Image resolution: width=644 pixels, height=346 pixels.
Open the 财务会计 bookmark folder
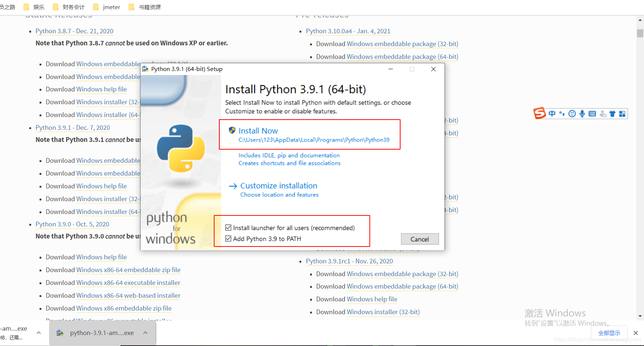(x=68, y=7)
